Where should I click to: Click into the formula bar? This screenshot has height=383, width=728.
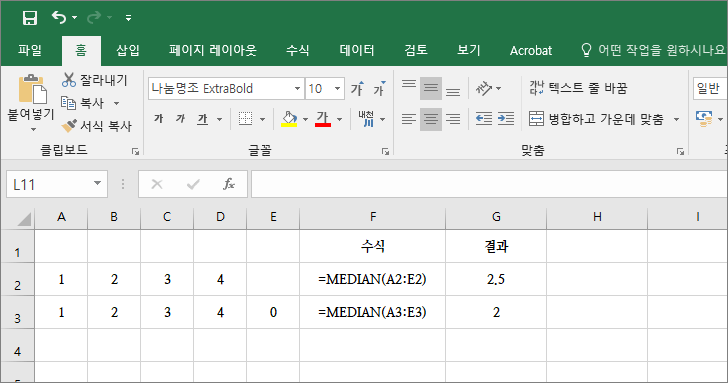point(489,184)
